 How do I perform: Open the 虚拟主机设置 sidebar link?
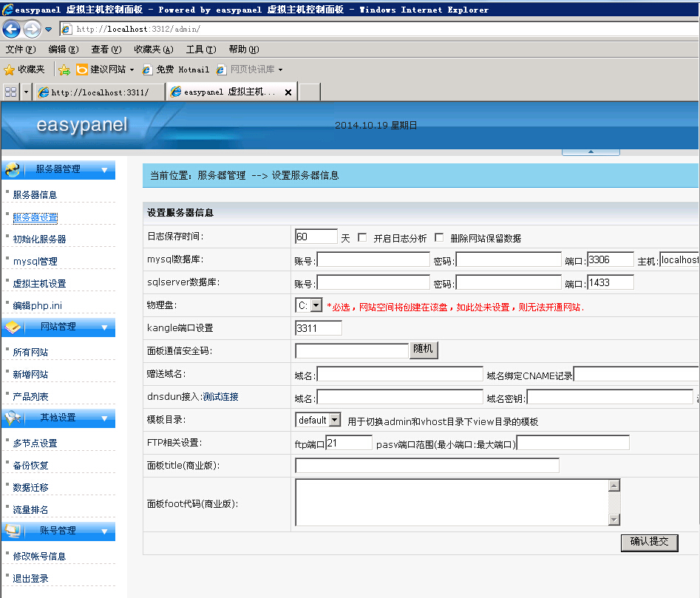tap(39, 284)
